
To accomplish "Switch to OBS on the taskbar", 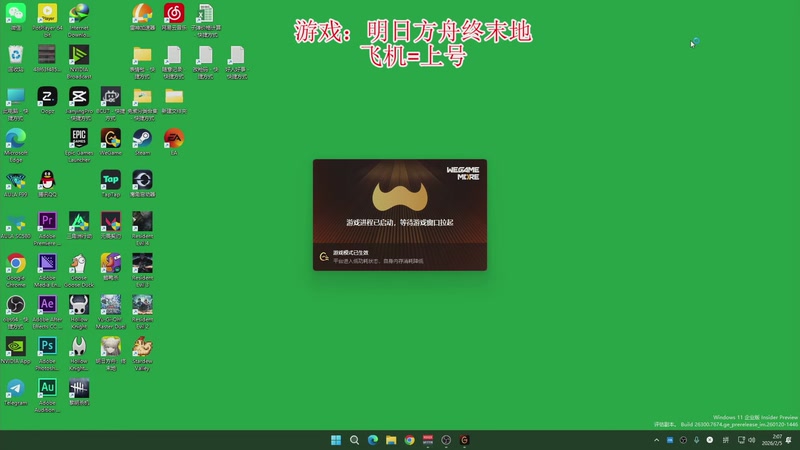I will point(446,440).
